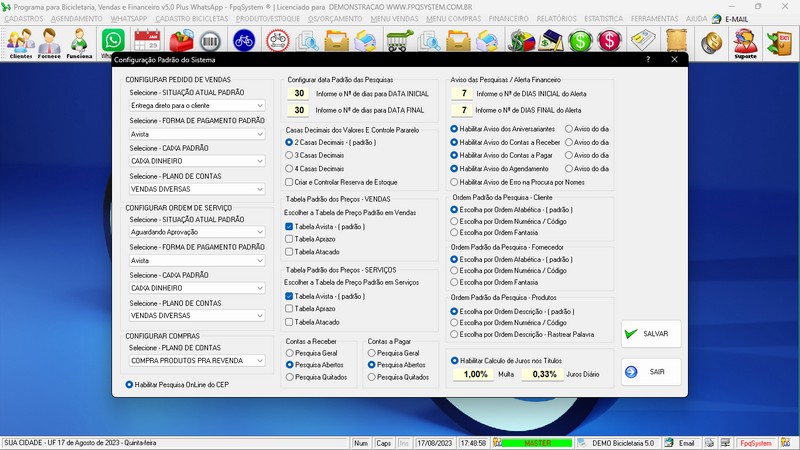
Task: Open the FERRAMENTAS menu
Action: pos(655,19)
